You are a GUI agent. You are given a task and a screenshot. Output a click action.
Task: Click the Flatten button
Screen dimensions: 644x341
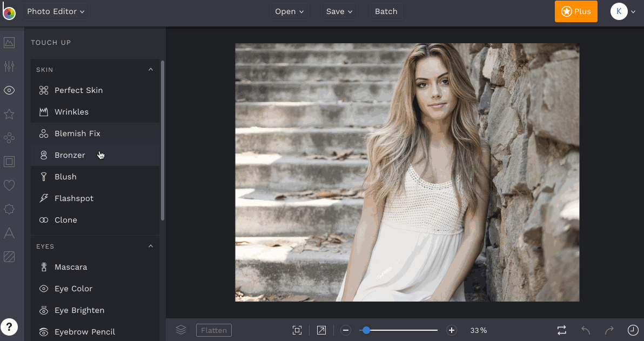point(214,330)
